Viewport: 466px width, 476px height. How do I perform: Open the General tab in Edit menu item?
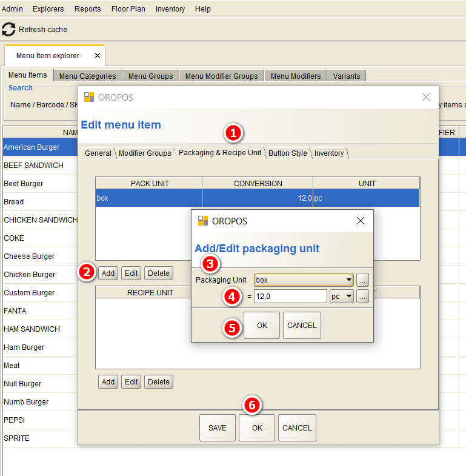[x=98, y=153]
